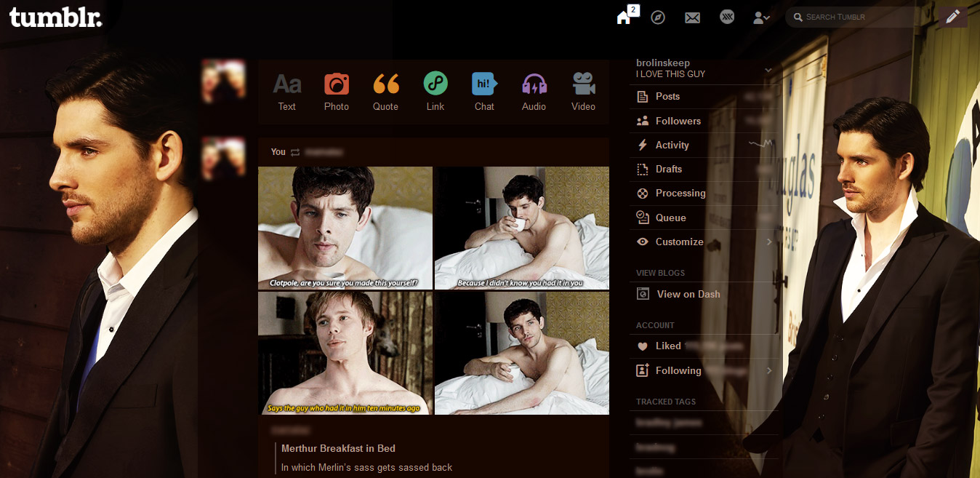The image size is (980, 478).
Task: Click the 'You' post author name
Action: [278, 152]
